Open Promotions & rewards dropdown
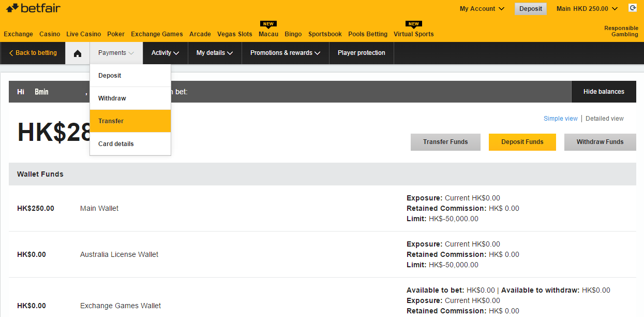Viewport: 644px width, 317px height. (286, 53)
